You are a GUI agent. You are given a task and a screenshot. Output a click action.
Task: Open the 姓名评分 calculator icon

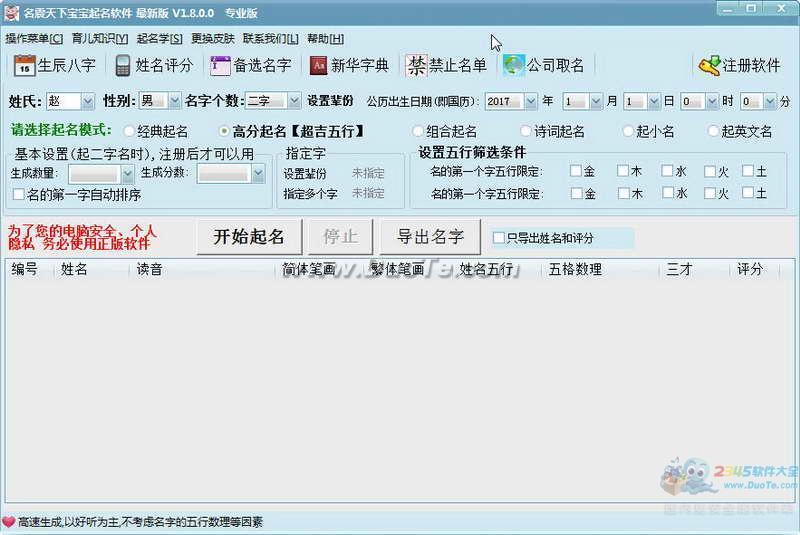click(x=123, y=66)
